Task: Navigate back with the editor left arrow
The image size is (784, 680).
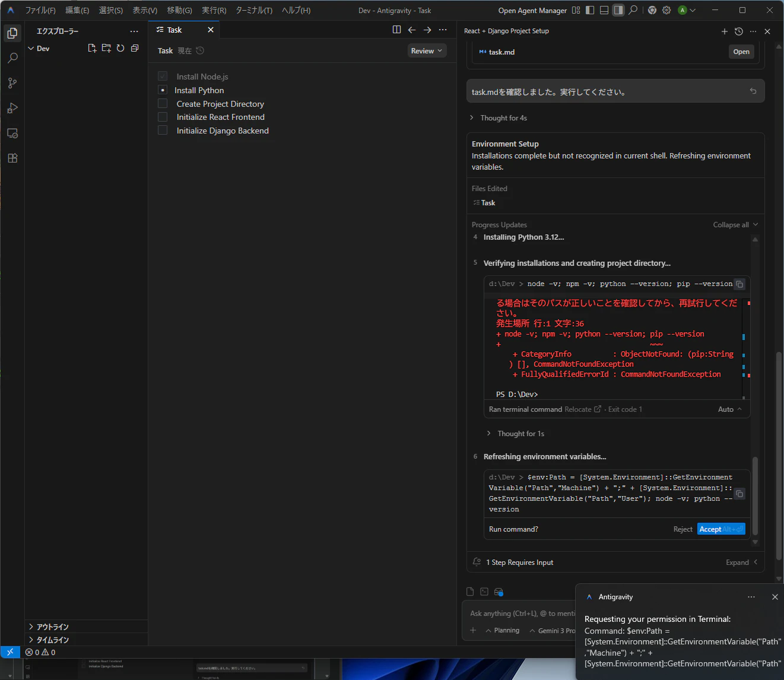Action: point(412,30)
